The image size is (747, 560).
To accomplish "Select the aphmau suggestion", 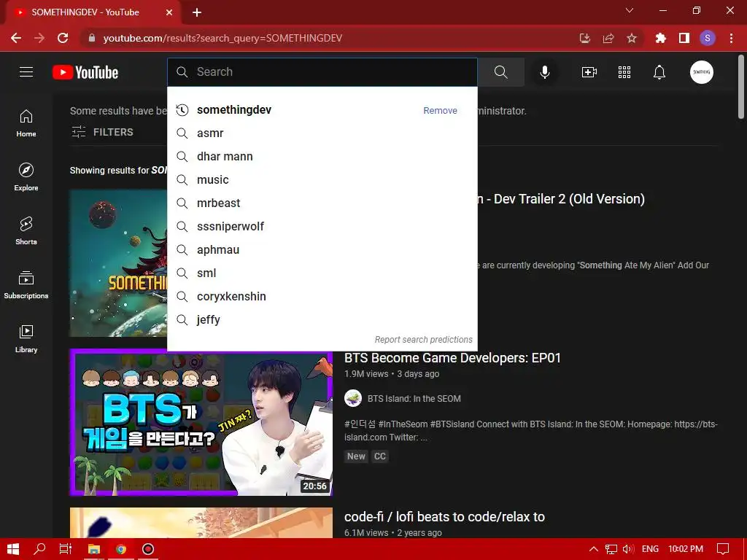I will coord(322,249).
